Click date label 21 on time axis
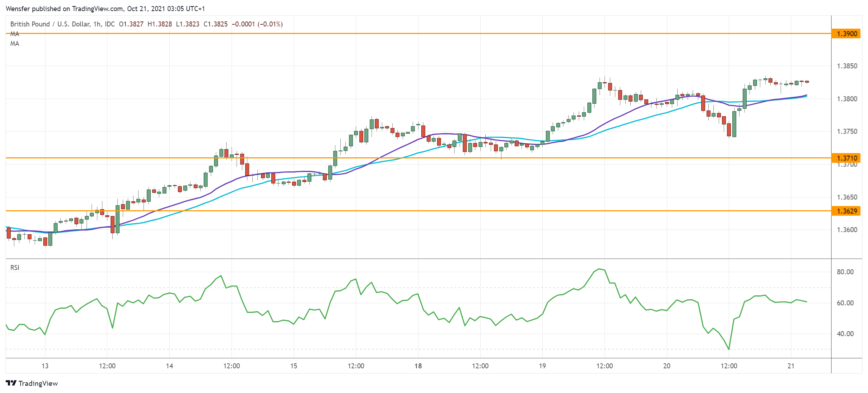The width and height of the screenshot is (868, 393). [791, 366]
